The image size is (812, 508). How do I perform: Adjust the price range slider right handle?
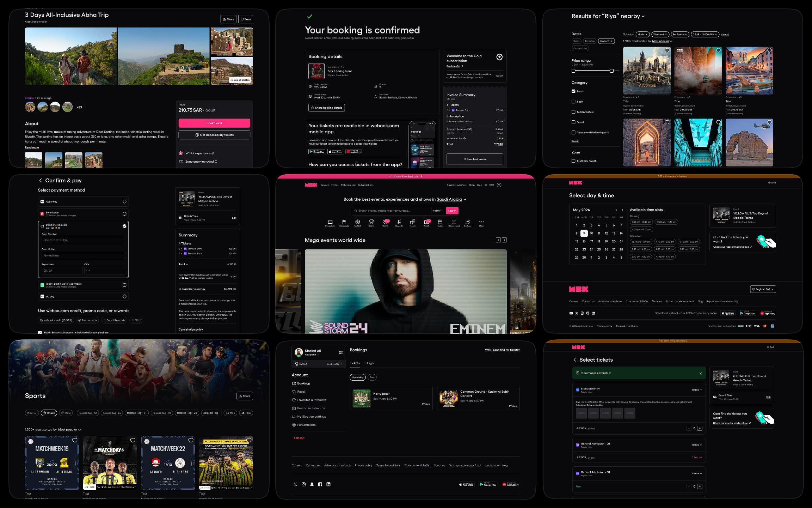tap(611, 71)
